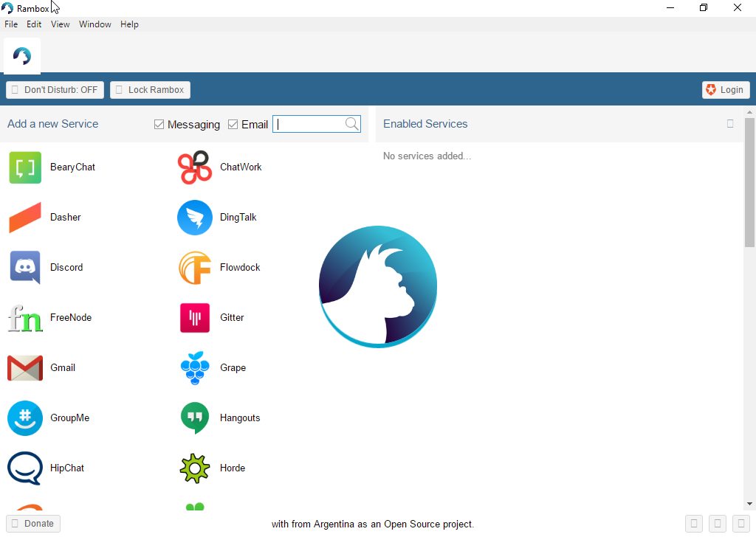The width and height of the screenshot is (756, 537).
Task: Toggle Don't Disturb mode on
Action: [55, 90]
